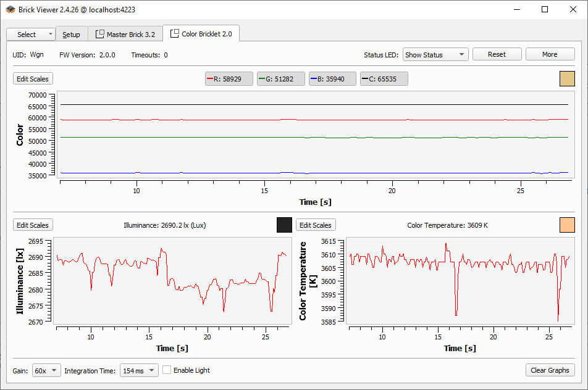588x390 pixels.
Task: Click the More button
Action: pos(550,54)
